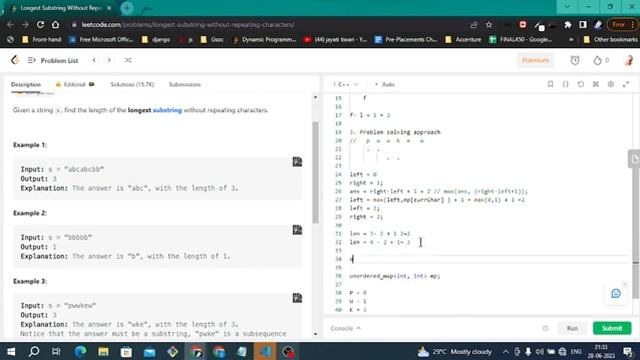The image size is (640, 360).
Task: Open the Solutions tab
Action: 132,84
